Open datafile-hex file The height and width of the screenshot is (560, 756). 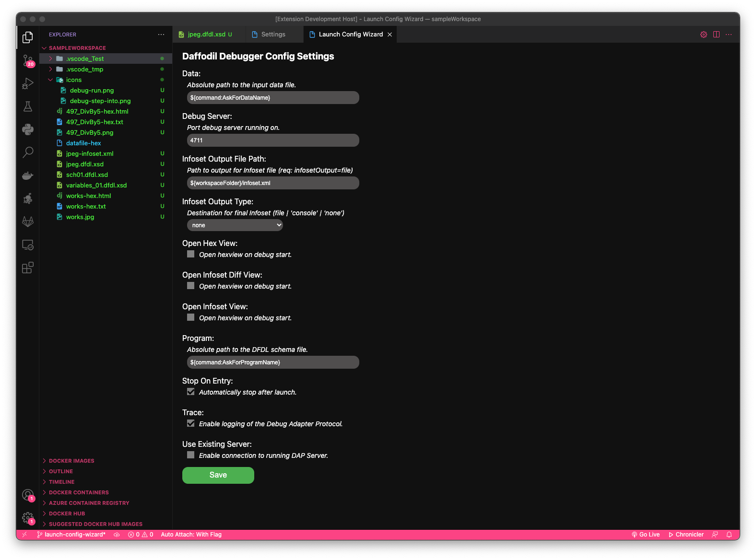click(x=106, y=143)
